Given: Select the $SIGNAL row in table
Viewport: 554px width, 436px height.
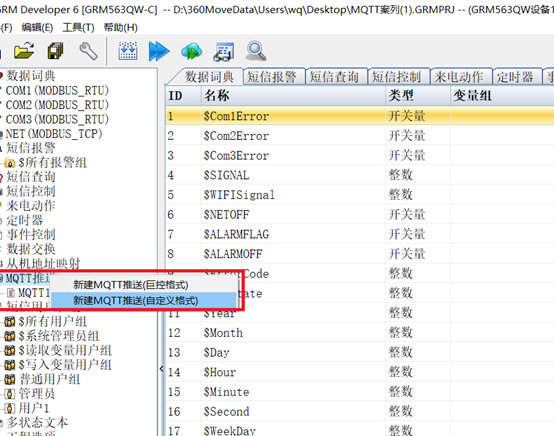Looking at the screenshot, I should pos(360,175).
